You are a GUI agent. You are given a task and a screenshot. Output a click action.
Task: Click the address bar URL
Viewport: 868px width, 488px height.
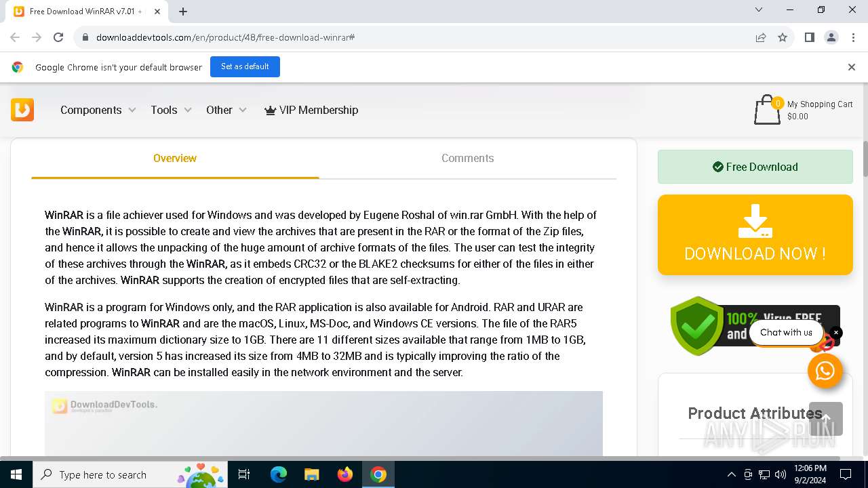225,37
